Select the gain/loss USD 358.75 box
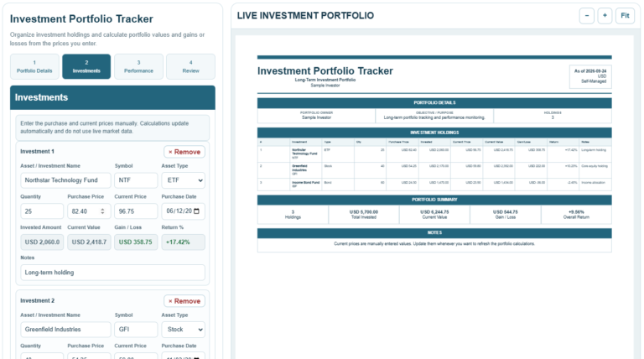The width and height of the screenshot is (644, 359). 136,242
